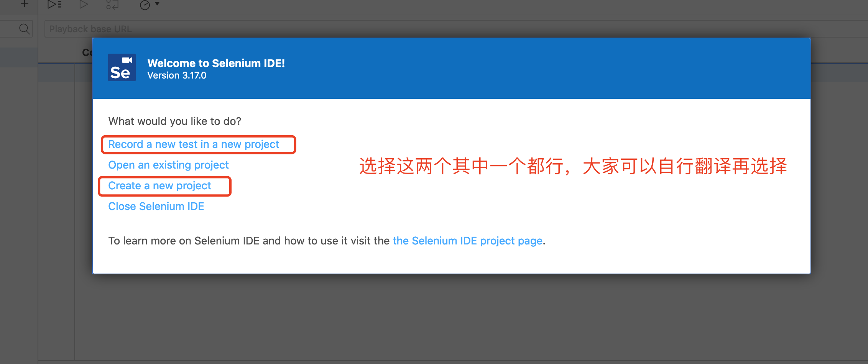Click the search magnifier icon

(x=25, y=29)
